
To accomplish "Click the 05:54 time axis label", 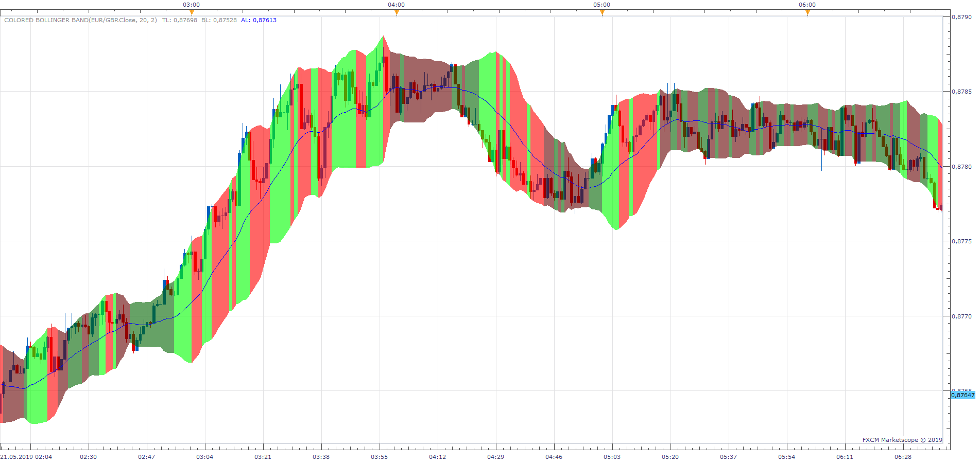I will 787,457.
